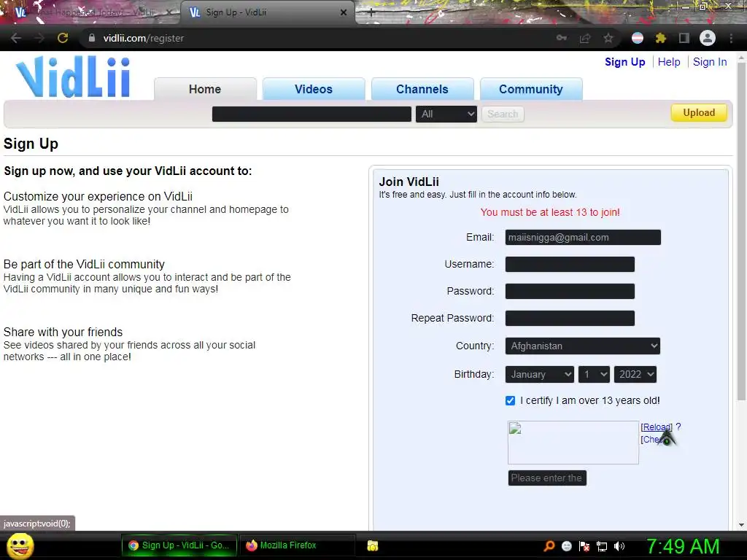This screenshot has width=747, height=560.
Task: Toggle the browser side panel icon
Action: [x=684, y=38]
